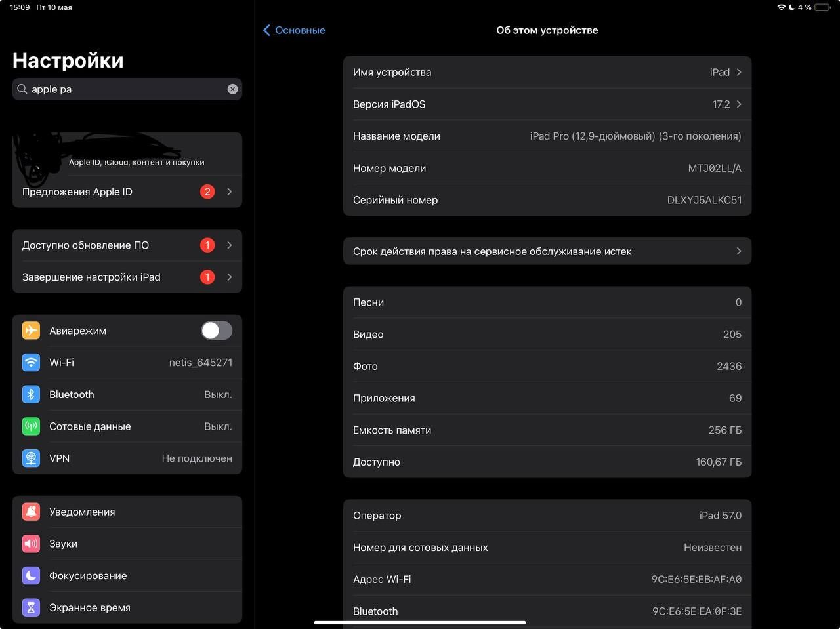
Task: Tap the red badge on Finish iPad setup
Action: click(x=207, y=277)
